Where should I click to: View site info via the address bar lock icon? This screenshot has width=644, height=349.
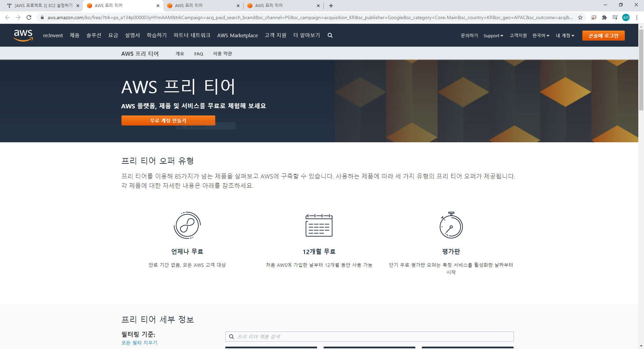click(x=42, y=17)
